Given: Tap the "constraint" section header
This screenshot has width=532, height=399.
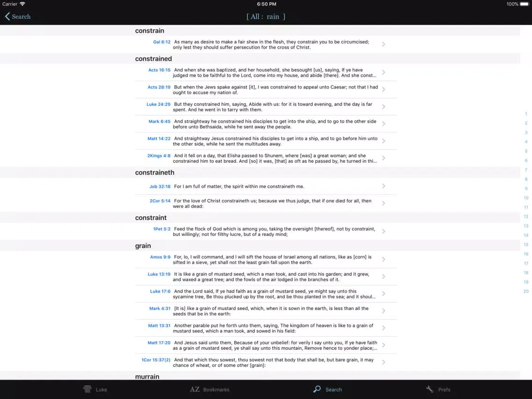Looking at the screenshot, I should 151,218.
